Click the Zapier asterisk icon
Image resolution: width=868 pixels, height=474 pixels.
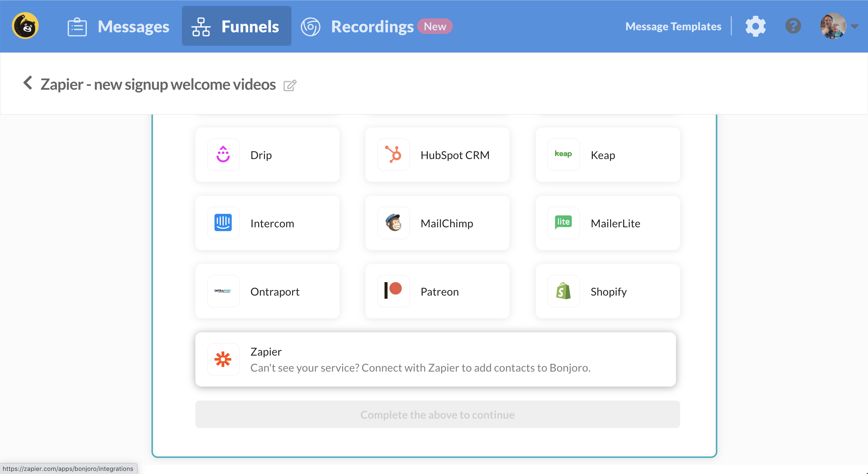click(223, 359)
